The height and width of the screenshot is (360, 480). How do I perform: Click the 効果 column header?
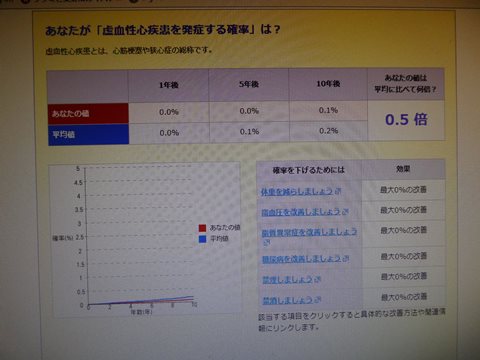(403, 169)
